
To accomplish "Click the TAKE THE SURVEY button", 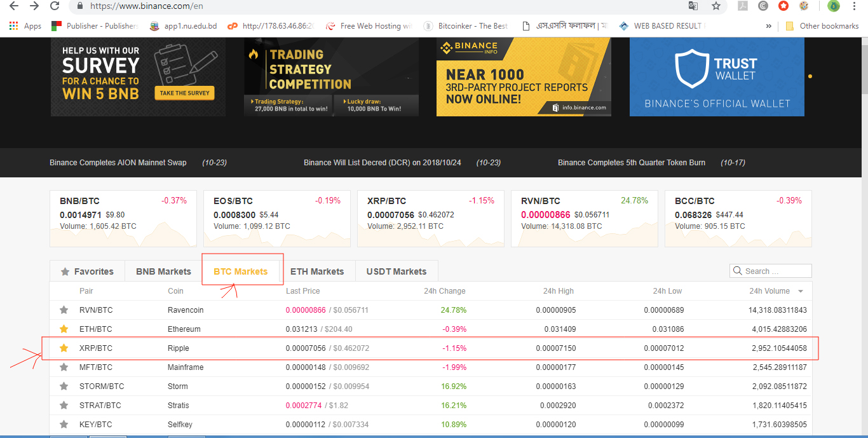I will point(184,93).
